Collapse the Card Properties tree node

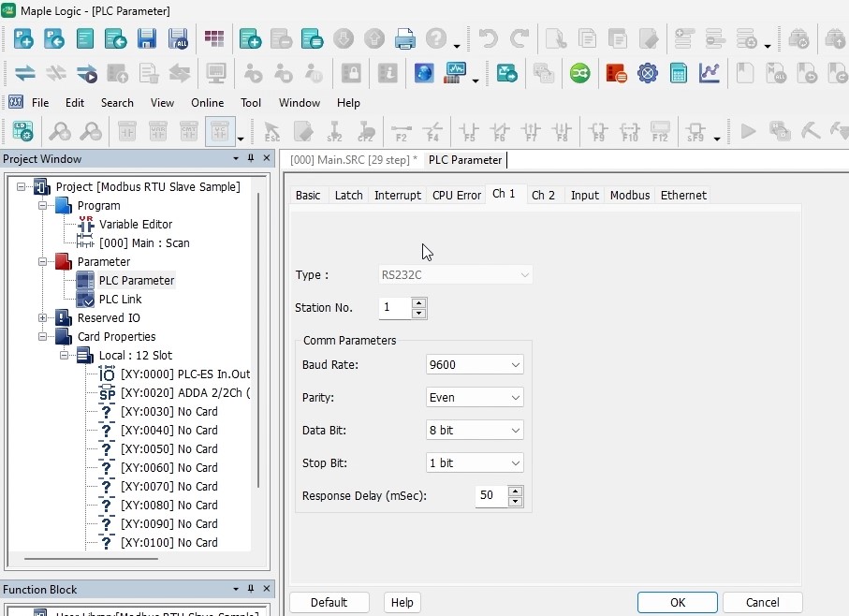click(x=42, y=337)
